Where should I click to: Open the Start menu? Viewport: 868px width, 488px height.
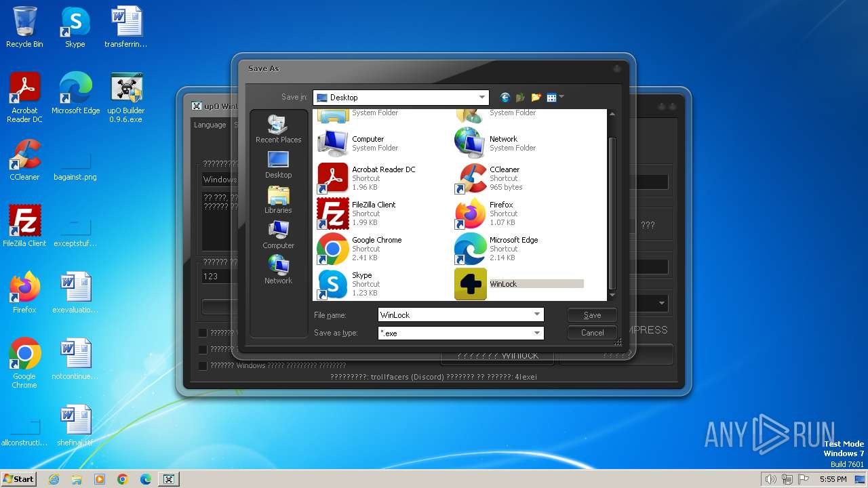[x=19, y=479]
